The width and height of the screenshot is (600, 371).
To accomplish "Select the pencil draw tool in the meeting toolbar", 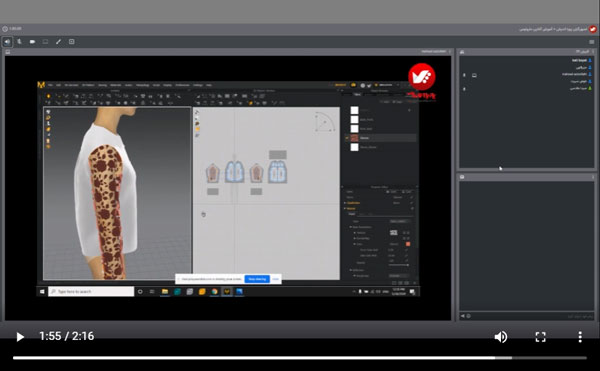I will click(x=58, y=42).
